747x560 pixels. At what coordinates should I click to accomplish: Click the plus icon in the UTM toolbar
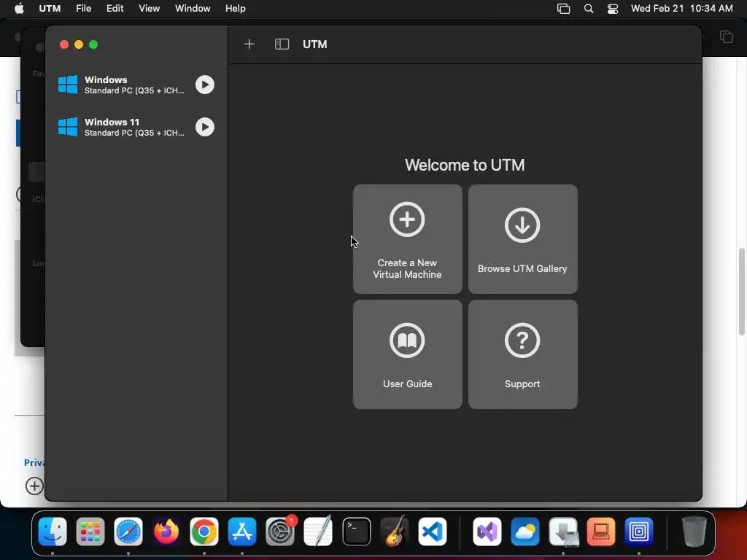click(x=249, y=44)
